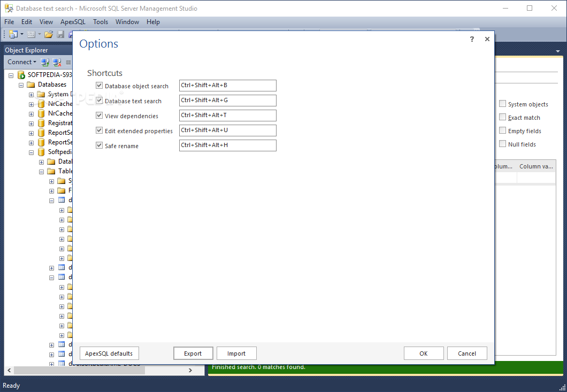Image resolution: width=567 pixels, height=392 pixels.
Task: Collapse the Tables folder node
Action: (41, 172)
